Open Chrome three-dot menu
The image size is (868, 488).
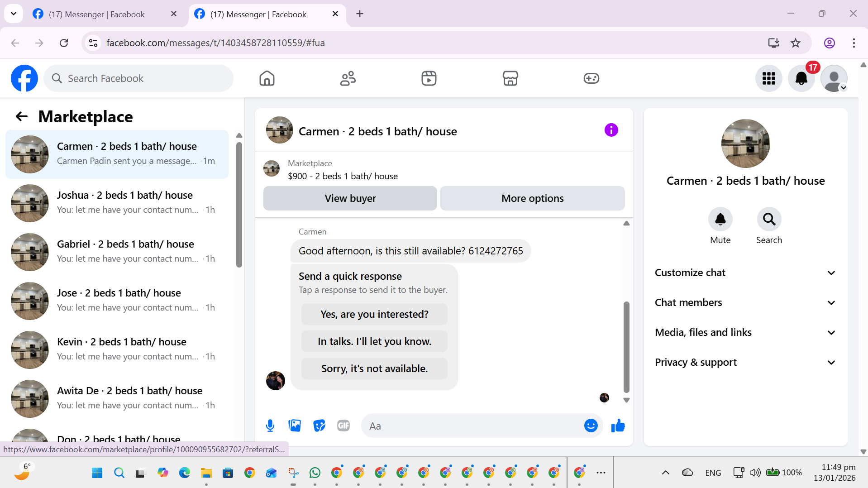[x=854, y=43]
